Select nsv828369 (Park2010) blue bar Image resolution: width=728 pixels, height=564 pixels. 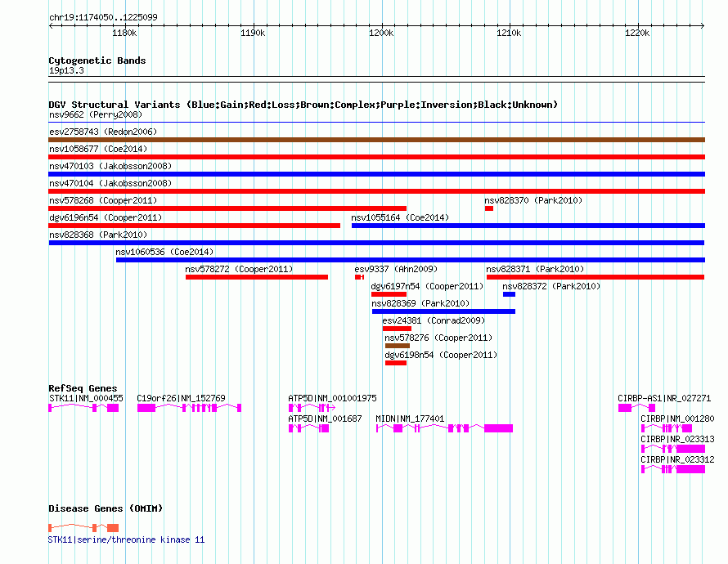point(443,311)
